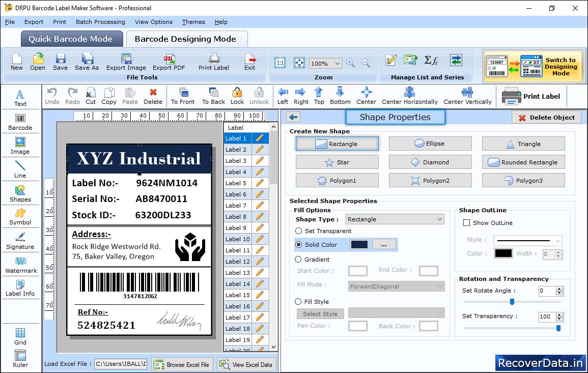The height and width of the screenshot is (373, 588).
Task: Increase the Set Rotate Angle stepper
Action: pyautogui.click(x=559, y=289)
